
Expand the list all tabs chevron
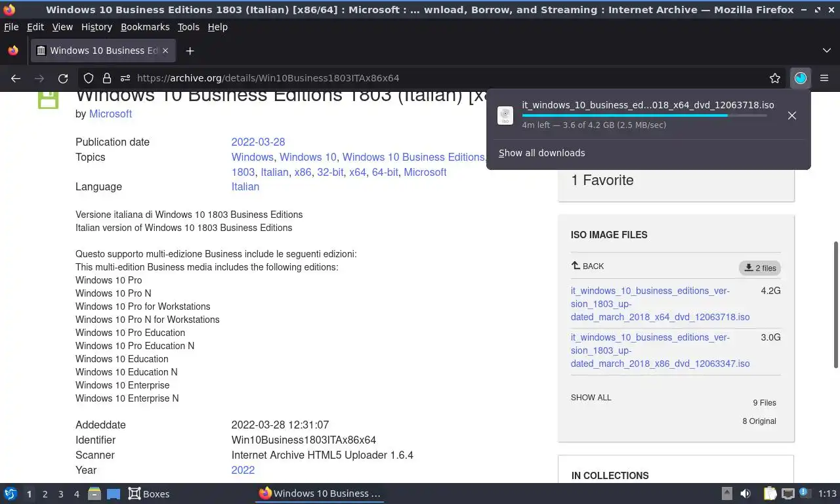click(x=826, y=51)
